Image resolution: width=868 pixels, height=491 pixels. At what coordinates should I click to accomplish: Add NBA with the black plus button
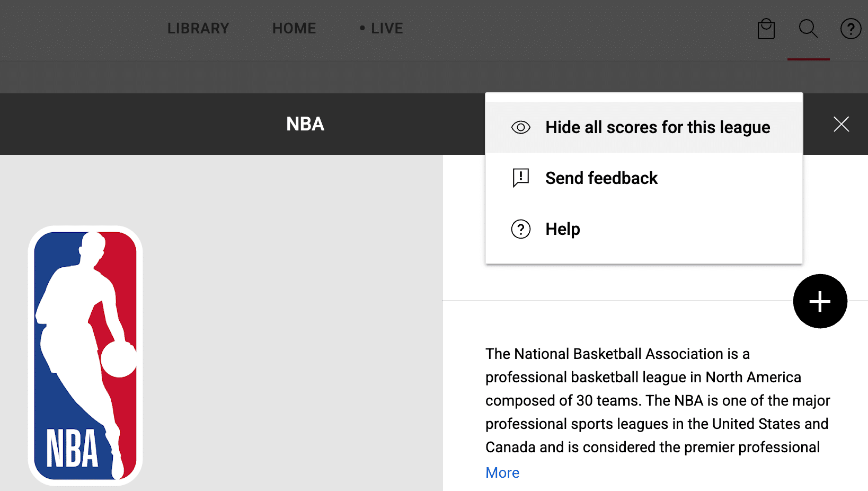(820, 301)
